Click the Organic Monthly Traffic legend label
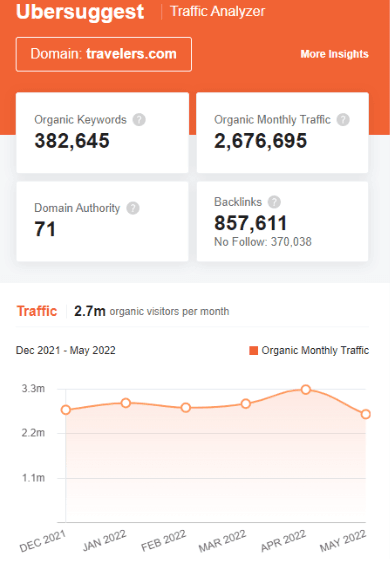The width and height of the screenshot is (390, 562). 315,351
